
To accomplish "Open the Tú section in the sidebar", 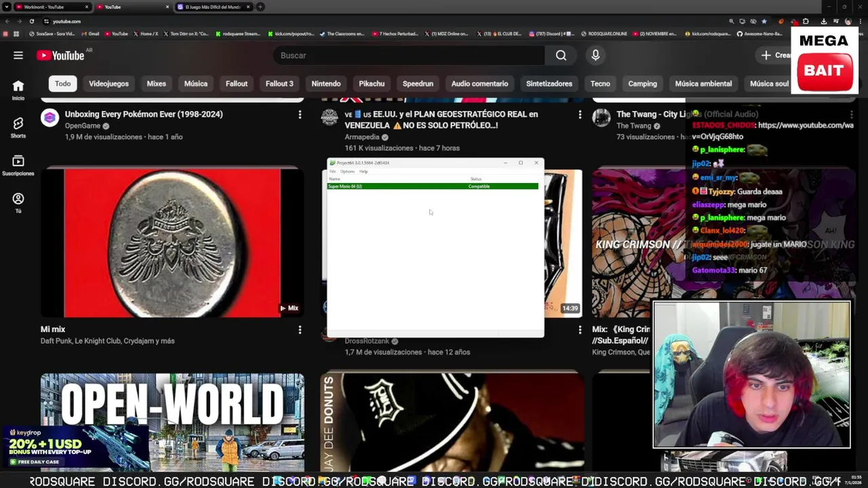I will (18, 203).
